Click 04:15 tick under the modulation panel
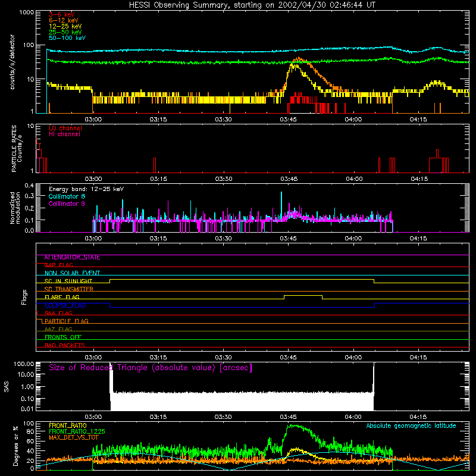Screen dimensions: 476x476 (418, 239)
